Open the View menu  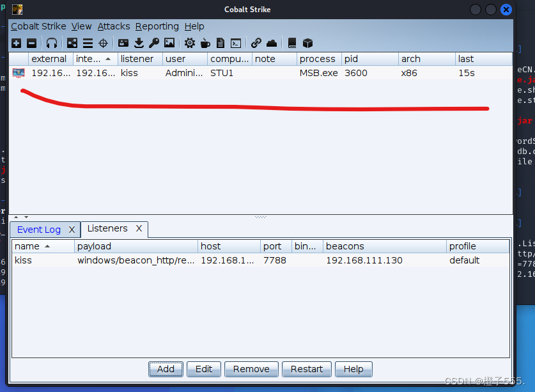[x=81, y=26]
